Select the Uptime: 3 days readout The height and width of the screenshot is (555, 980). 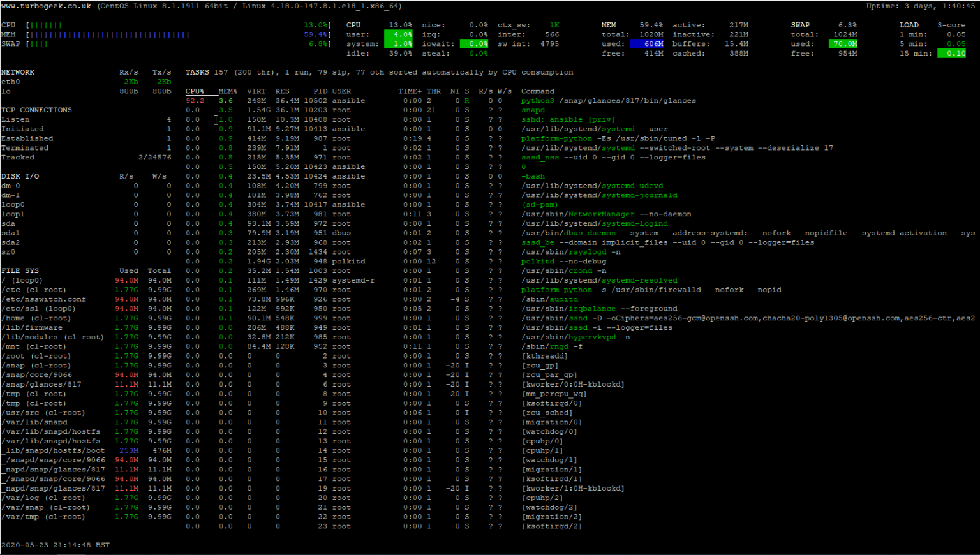[920, 6]
